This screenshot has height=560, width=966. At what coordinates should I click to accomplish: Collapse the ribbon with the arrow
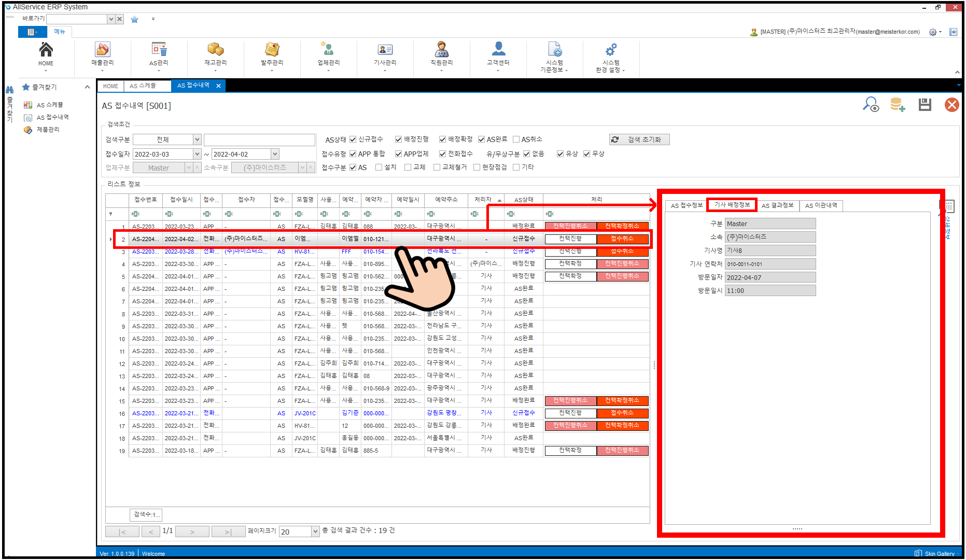click(x=957, y=72)
